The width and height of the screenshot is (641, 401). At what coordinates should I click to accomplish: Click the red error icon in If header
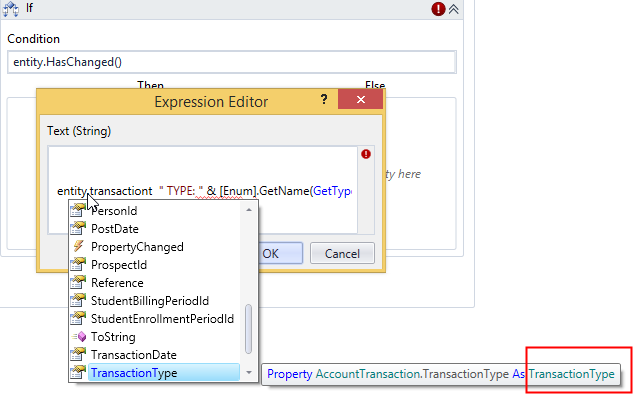[x=438, y=9]
